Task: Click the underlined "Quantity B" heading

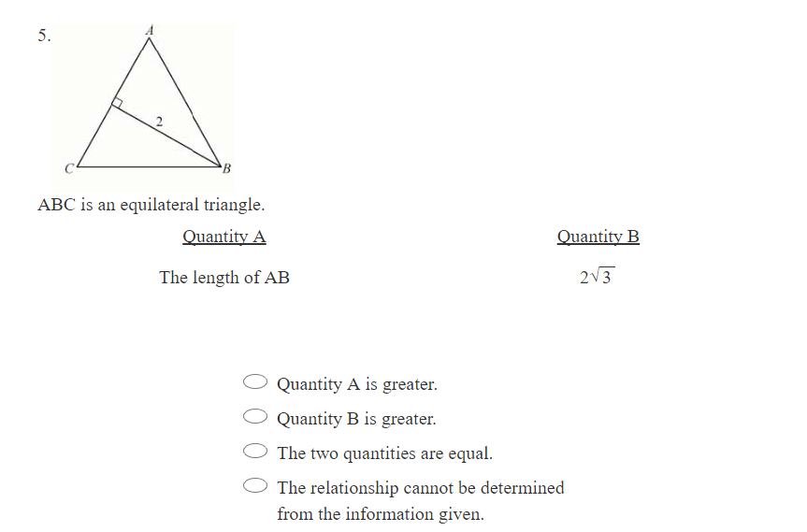Action: tap(598, 237)
